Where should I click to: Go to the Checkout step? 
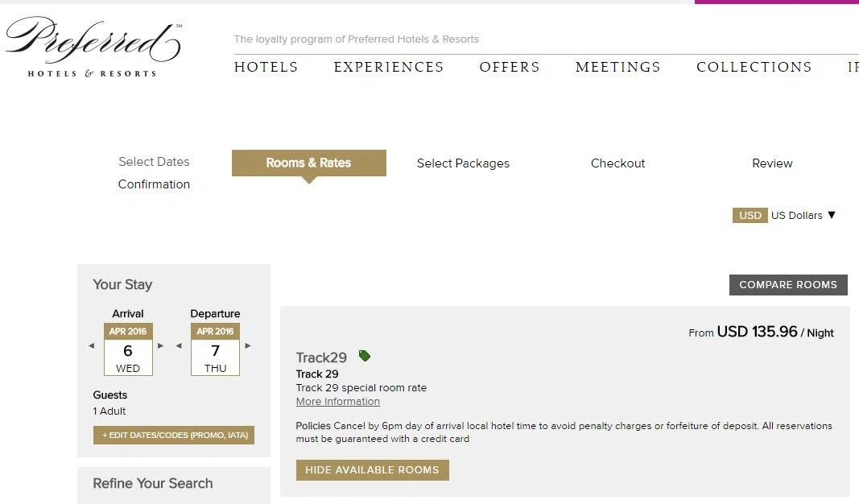pyautogui.click(x=617, y=163)
